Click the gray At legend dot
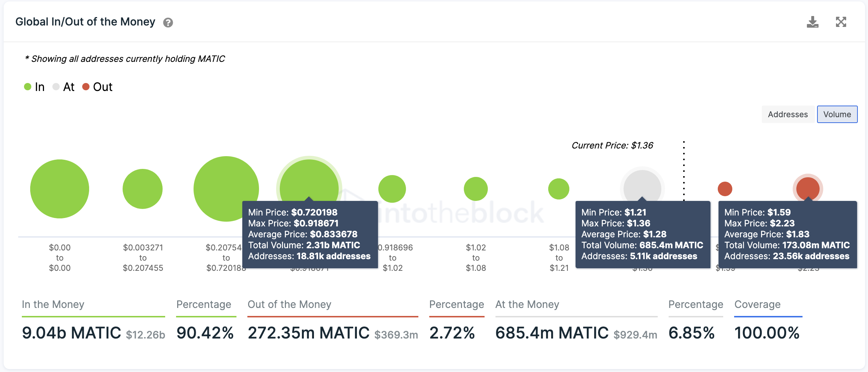Image resolution: width=868 pixels, height=372 pixels. pos(56,87)
